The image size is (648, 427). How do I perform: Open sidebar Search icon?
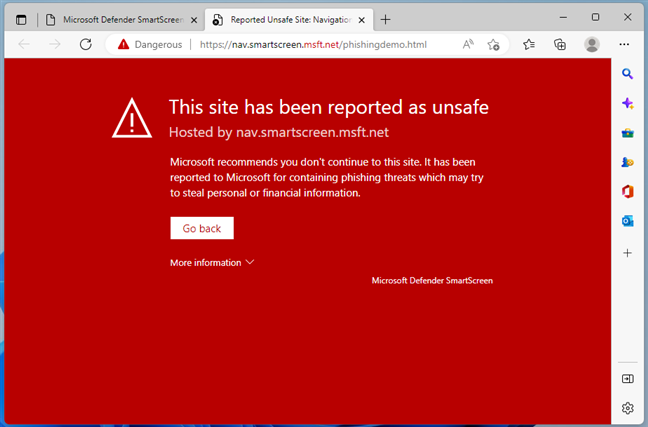click(627, 74)
